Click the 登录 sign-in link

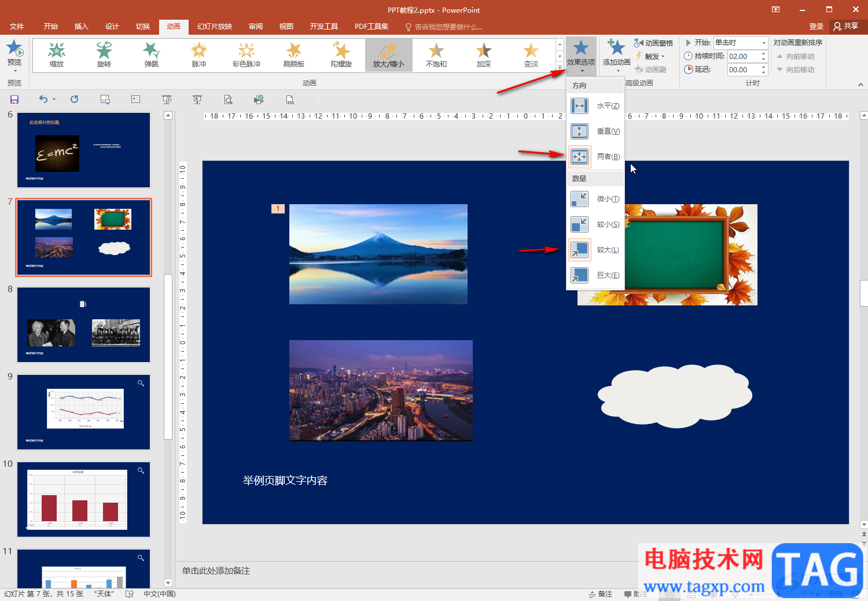click(x=816, y=27)
